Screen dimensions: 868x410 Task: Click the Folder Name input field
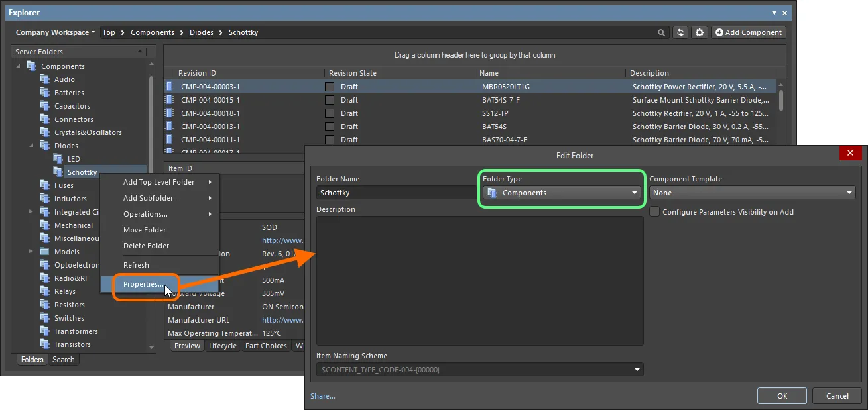click(x=395, y=193)
